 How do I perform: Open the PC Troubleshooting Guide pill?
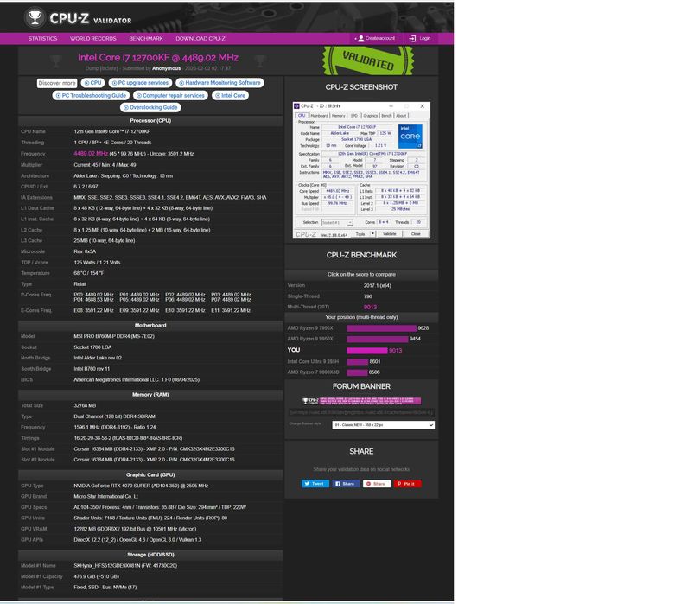[91, 96]
